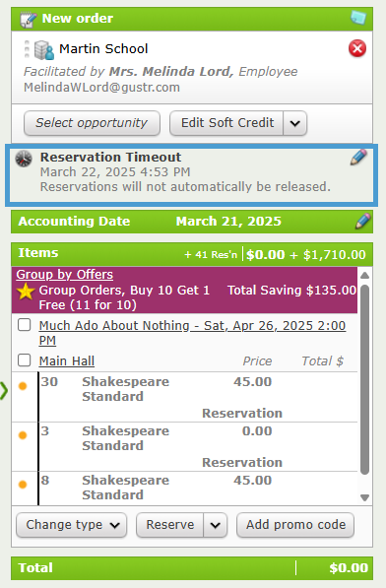Click the gold star offer icon
Image resolution: width=386 pixels, height=588 pixels.
click(x=26, y=292)
